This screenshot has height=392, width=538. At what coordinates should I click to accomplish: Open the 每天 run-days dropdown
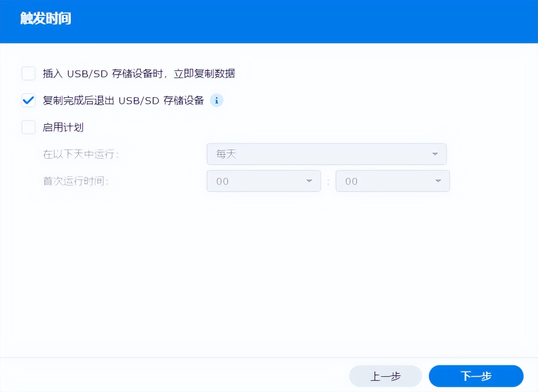tap(326, 154)
